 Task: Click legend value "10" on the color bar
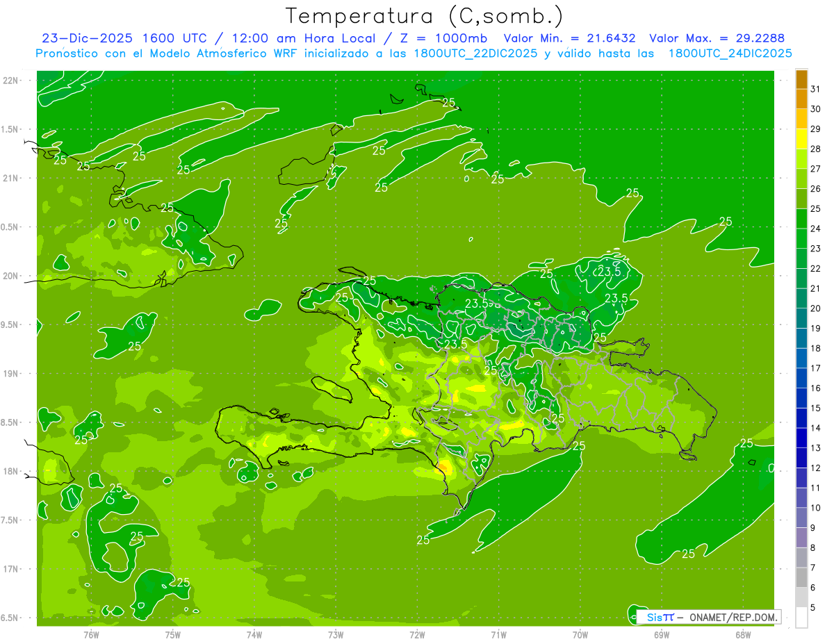[x=816, y=508]
